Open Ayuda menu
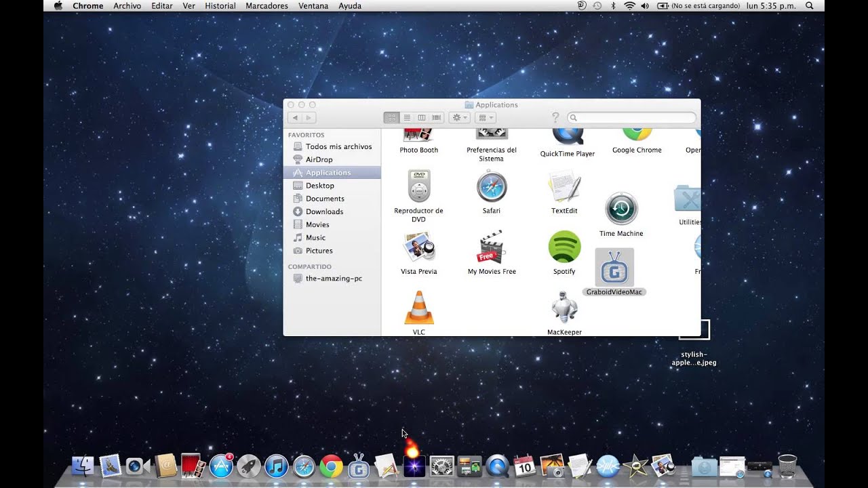 pos(350,5)
